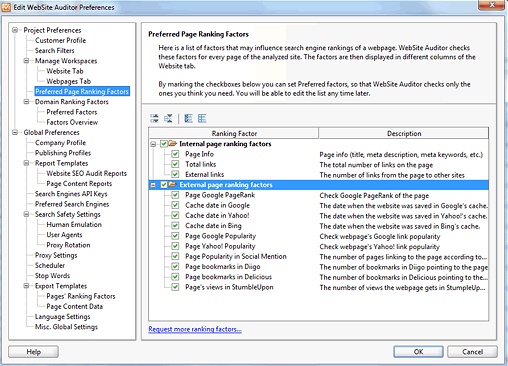Click the Collapse All toolbar icon
508x366 pixels.
click(168, 118)
